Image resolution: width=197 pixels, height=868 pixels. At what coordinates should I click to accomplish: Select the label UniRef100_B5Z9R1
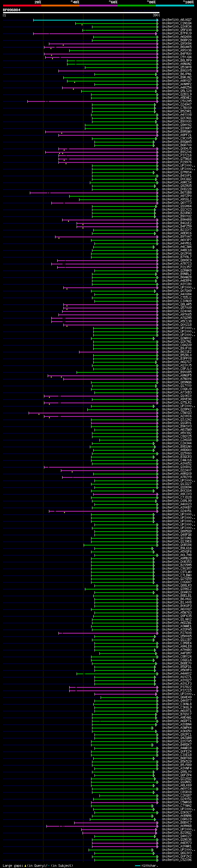click(177, 111)
